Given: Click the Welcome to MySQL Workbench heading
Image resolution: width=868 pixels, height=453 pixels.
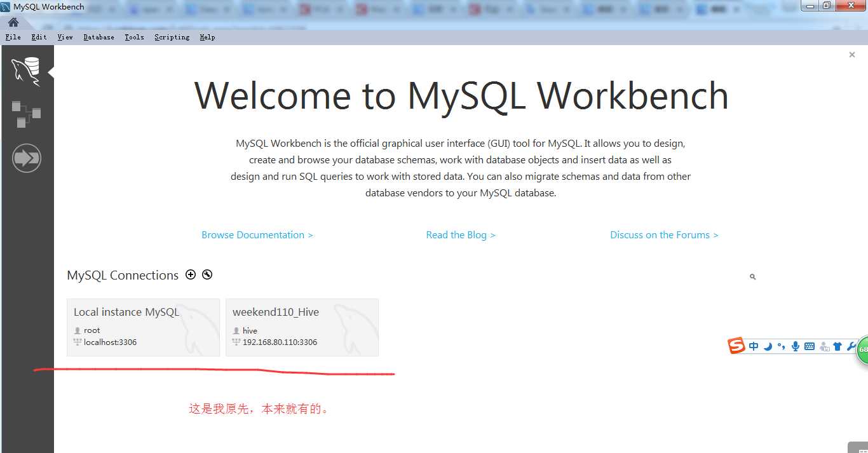Looking at the screenshot, I should click(461, 95).
